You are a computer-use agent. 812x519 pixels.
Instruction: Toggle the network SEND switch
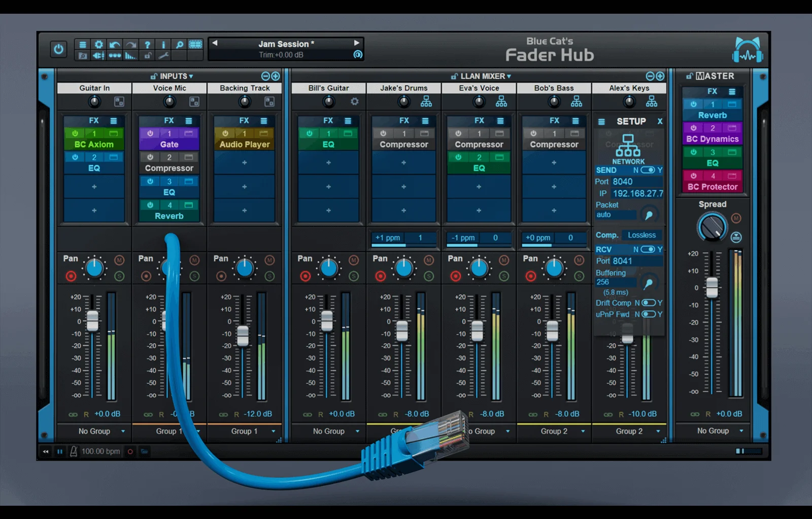click(648, 170)
